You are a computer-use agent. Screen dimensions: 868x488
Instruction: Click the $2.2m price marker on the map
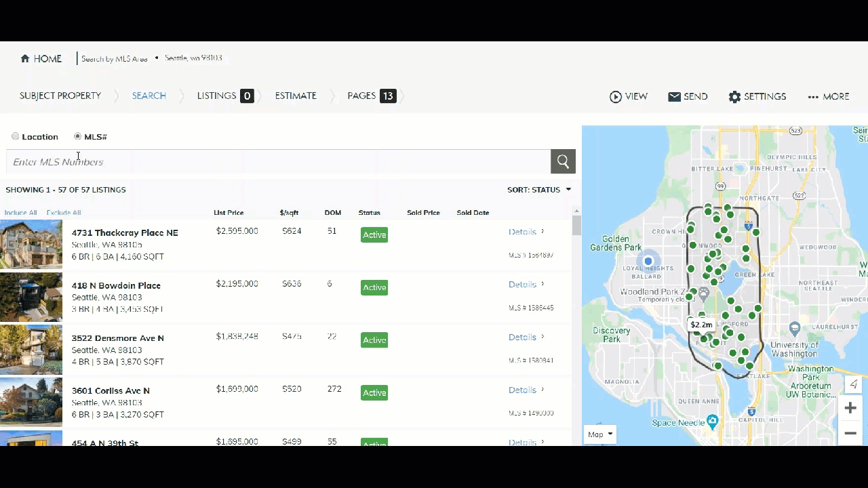tap(701, 325)
